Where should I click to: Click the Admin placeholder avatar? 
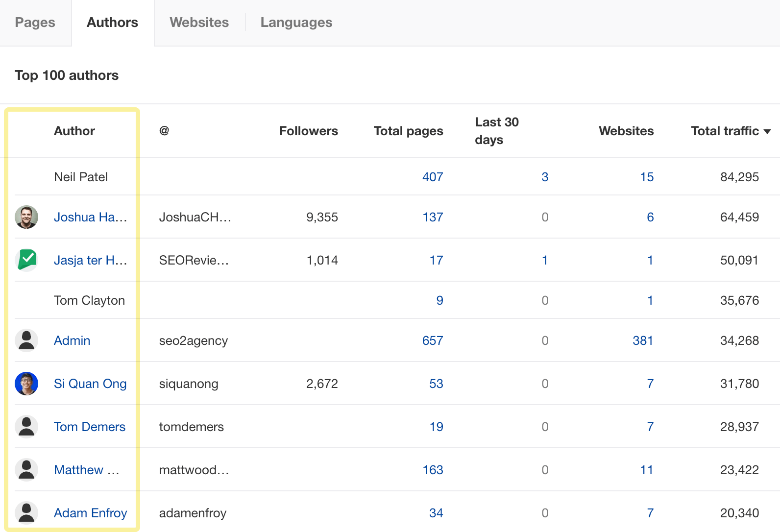coord(26,340)
